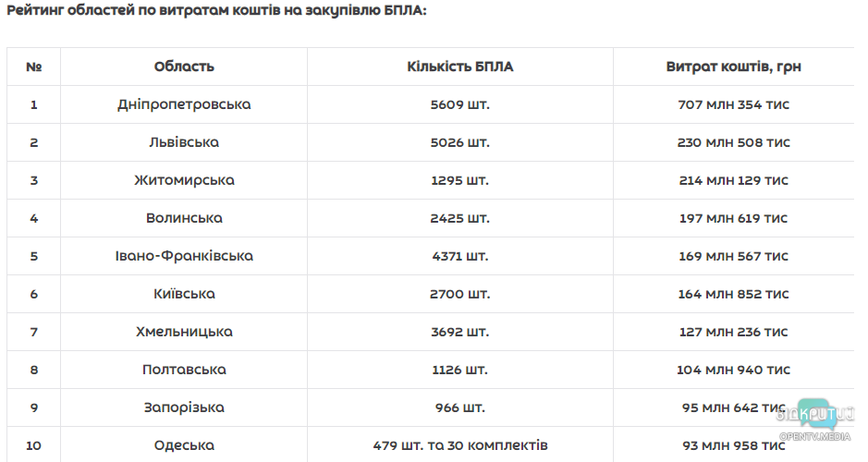Click the 707 млн 354 тис cell
The image size is (868, 462).
pyautogui.click(x=733, y=104)
